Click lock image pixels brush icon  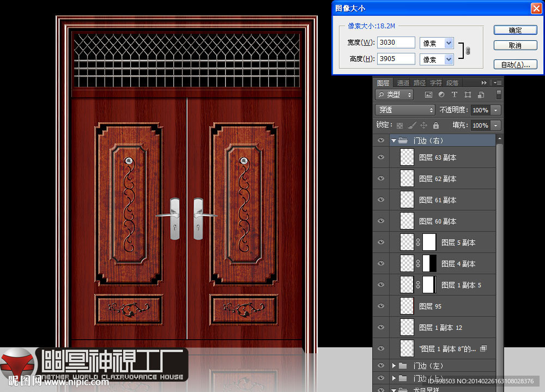point(412,125)
